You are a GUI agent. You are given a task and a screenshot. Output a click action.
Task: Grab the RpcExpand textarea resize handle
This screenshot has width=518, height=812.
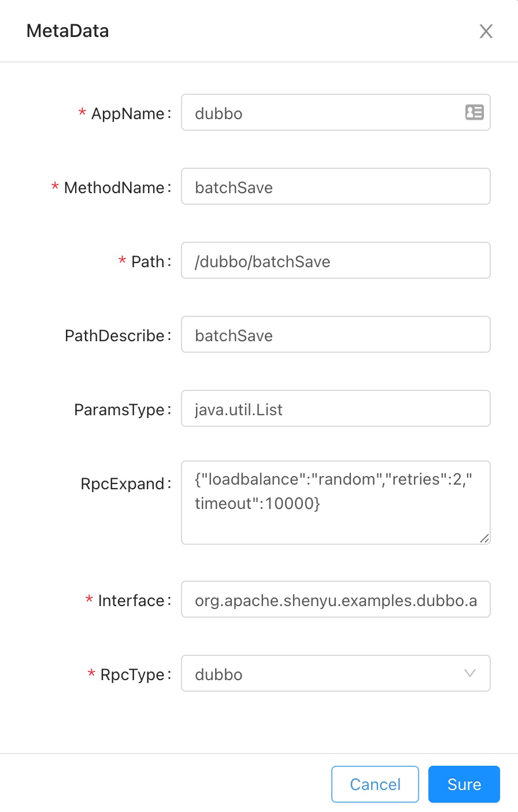pyautogui.click(x=484, y=538)
